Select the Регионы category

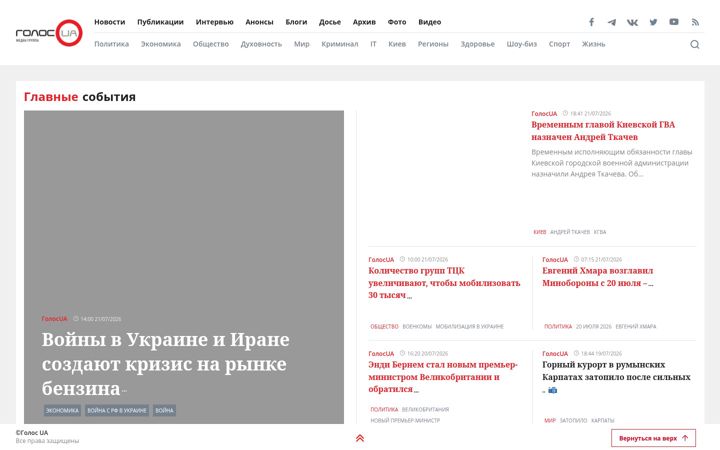[433, 44]
